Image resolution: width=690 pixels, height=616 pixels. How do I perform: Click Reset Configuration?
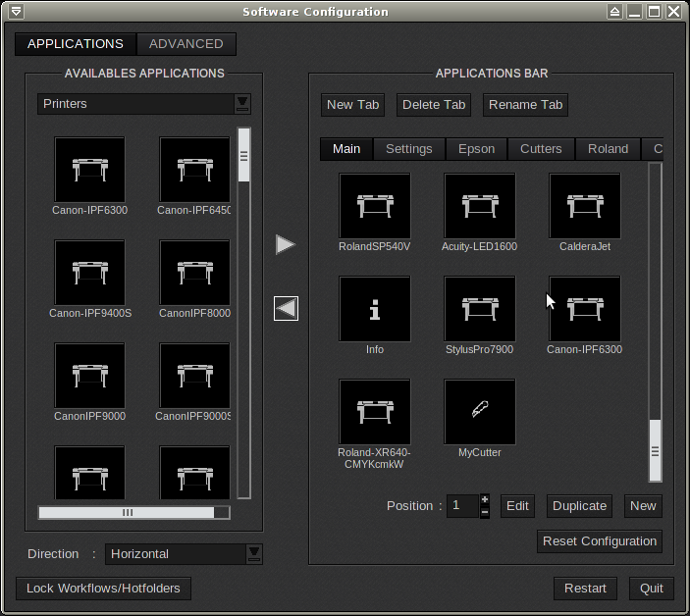(600, 541)
